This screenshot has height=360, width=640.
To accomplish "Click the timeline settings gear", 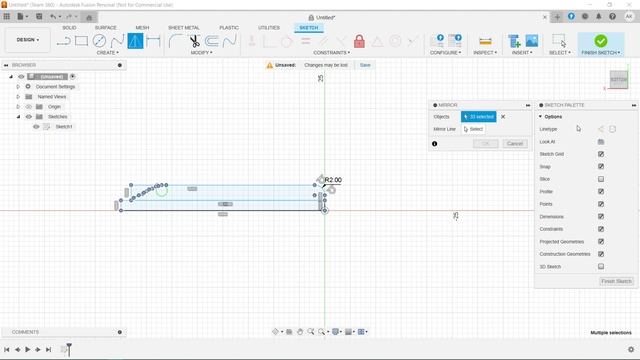I will (x=631, y=349).
